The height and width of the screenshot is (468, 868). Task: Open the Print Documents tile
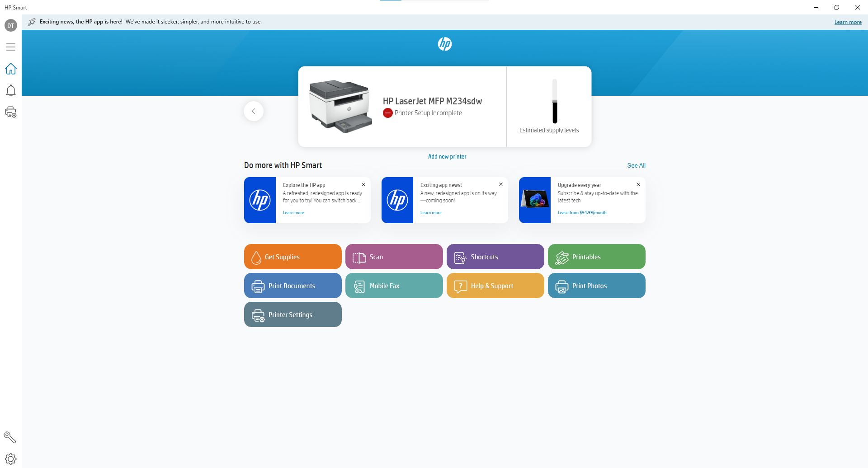[x=293, y=285]
